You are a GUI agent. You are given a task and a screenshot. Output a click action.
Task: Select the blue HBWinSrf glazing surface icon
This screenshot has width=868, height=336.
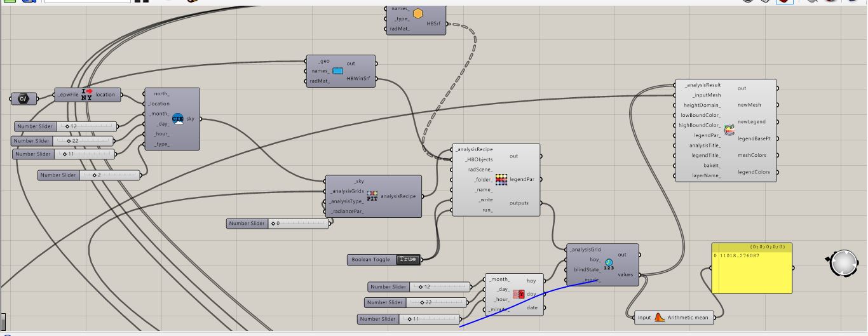[338, 71]
